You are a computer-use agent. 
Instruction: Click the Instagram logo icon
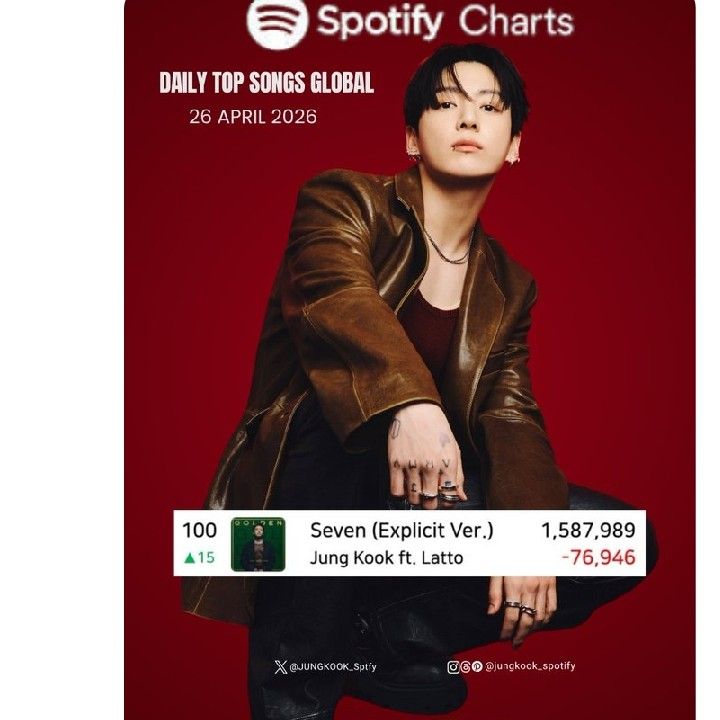pyautogui.click(x=454, y=667)
